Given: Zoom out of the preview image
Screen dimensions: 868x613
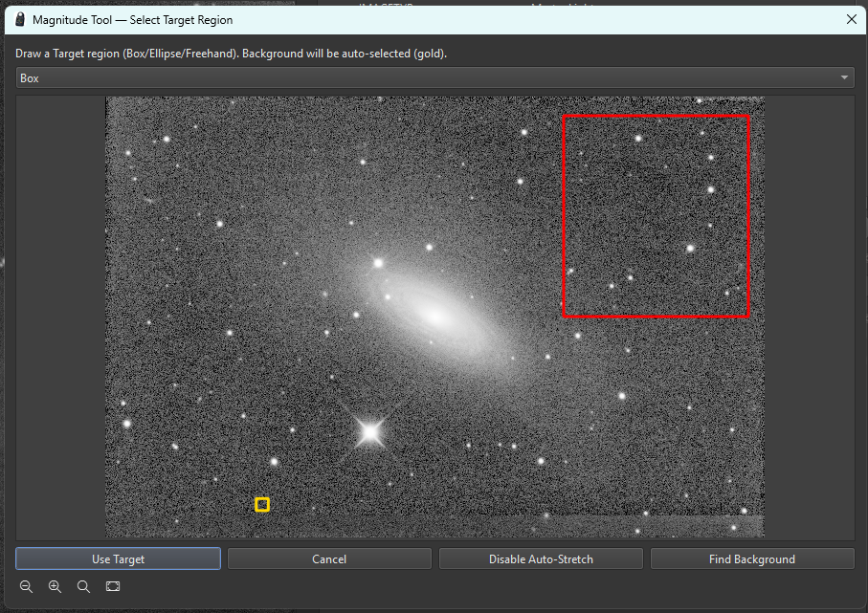Looking at the screenshot, I should (x=26, y=586).
